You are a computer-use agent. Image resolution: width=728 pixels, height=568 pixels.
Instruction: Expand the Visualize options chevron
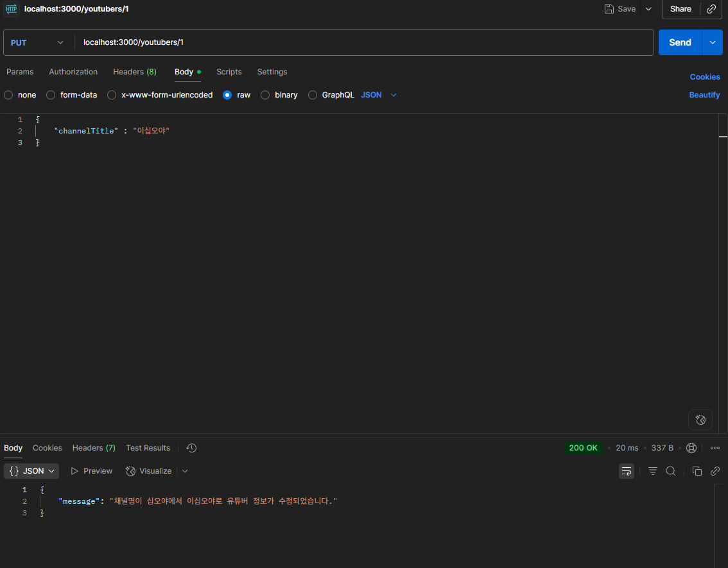click(x=185, y=471)
